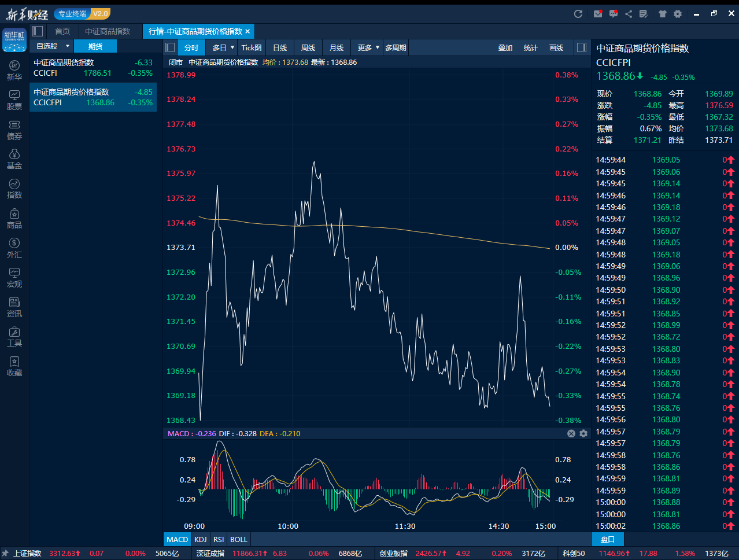The image size is (739, 560).
Task: Switch to the 中证商品指数 tab
Action: pyautogui.click(x=108, y=31)
